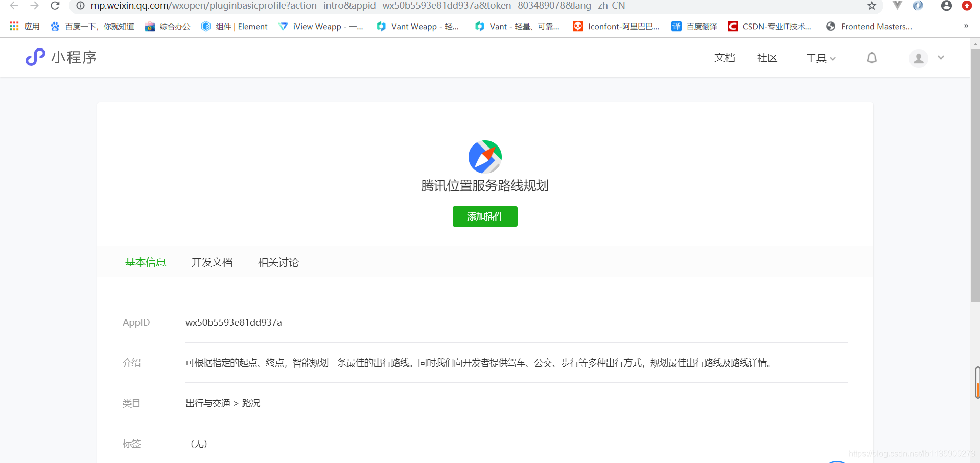Image resolution: width=980 pixels, height=463 pixels.
Task: Click the 标签 value (无)
Action: tap(199, 444)
